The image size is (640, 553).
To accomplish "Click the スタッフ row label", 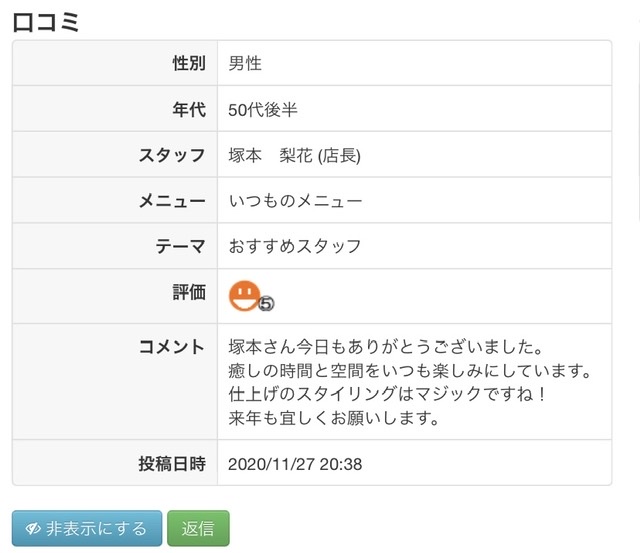I will pyautogui.click(x=172, y=155).
